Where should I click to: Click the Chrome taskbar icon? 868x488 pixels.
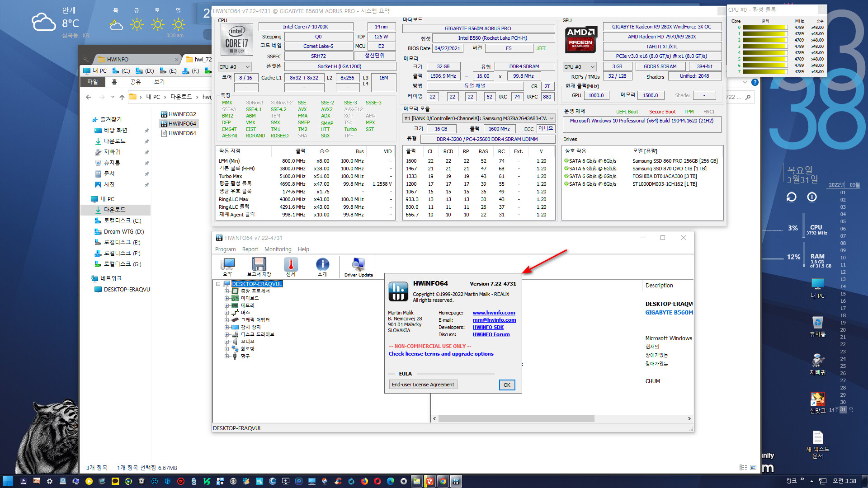pos(443,481)
